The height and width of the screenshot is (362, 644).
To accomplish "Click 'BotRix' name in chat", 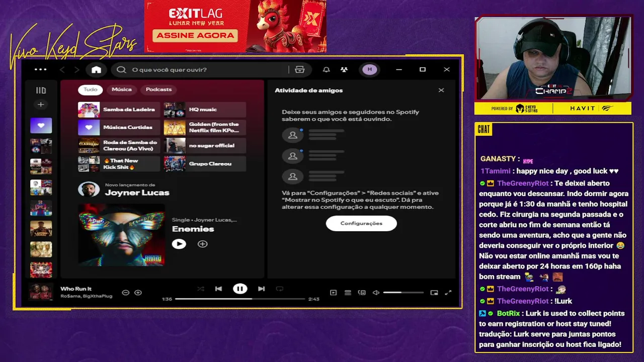I will coord(509,313).
